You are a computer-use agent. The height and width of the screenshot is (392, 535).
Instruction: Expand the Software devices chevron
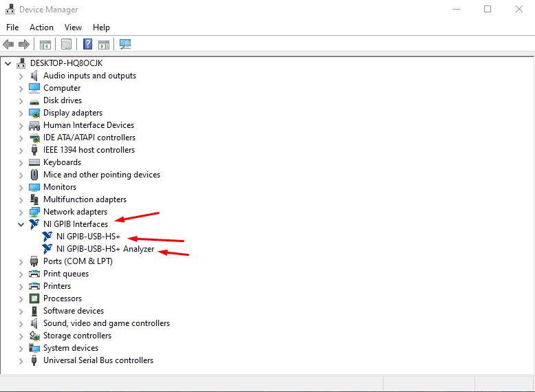[x=21, y=312]
